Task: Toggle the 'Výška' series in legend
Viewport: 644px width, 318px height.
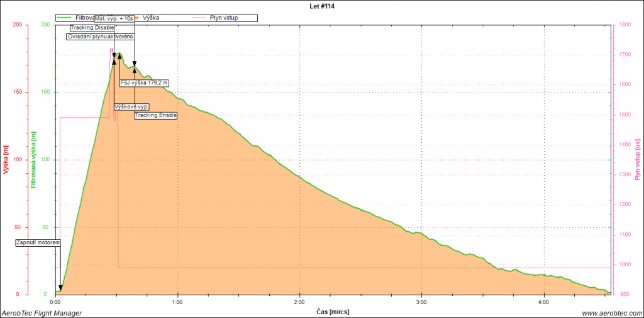Action: [x=150, y=18]
